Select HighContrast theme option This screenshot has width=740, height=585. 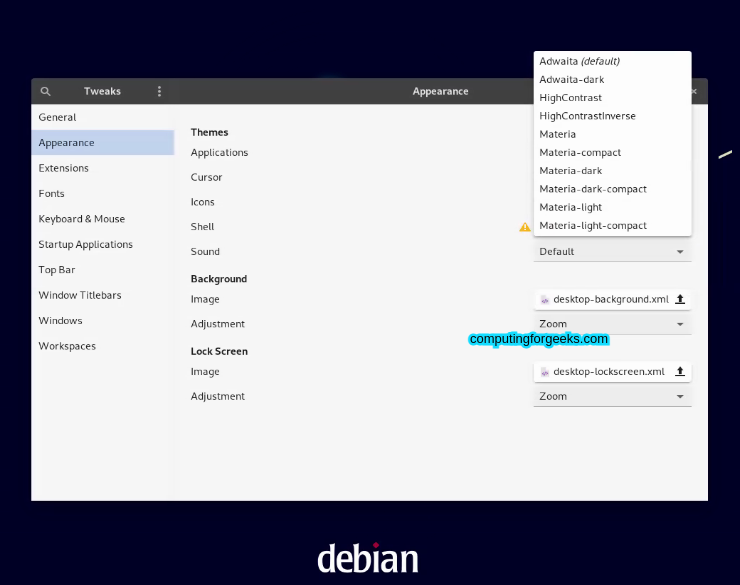(x=613, y=98)
